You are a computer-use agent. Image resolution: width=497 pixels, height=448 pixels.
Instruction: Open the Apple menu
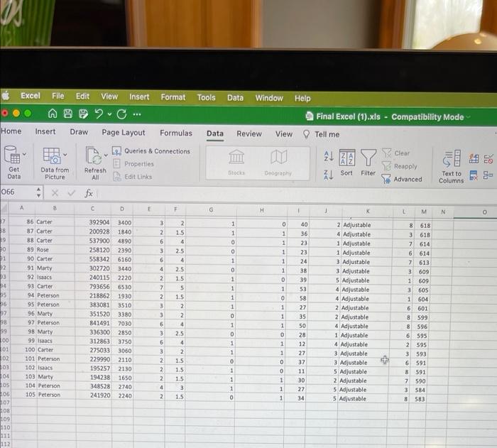5,95
